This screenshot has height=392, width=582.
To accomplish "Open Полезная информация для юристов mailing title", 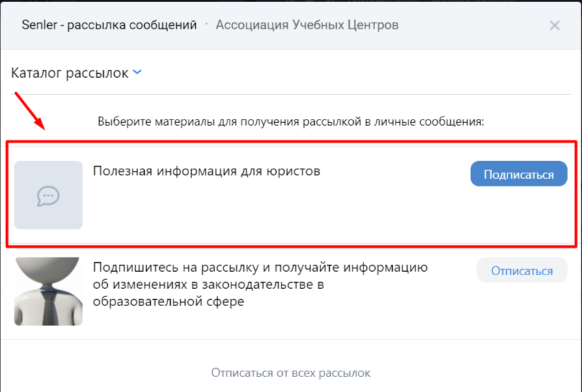I will (206, 171).
